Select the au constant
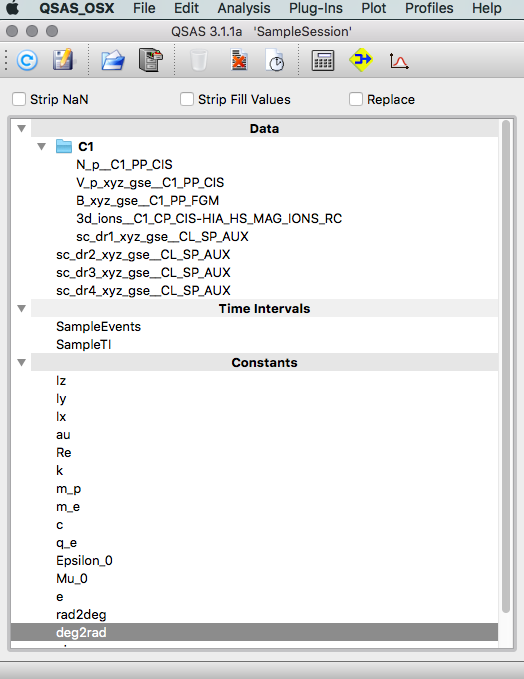The width and height of the screenshot is (524, 679). [63, 435]
